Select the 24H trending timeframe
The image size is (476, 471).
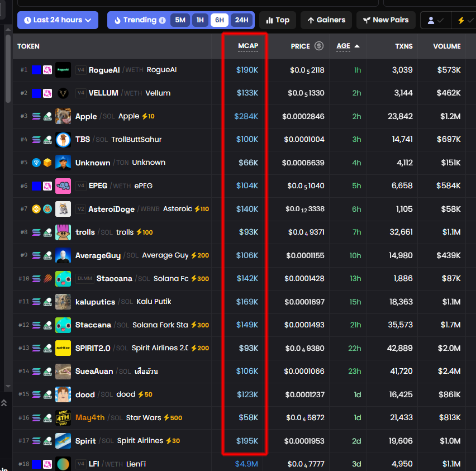point(242,20)
